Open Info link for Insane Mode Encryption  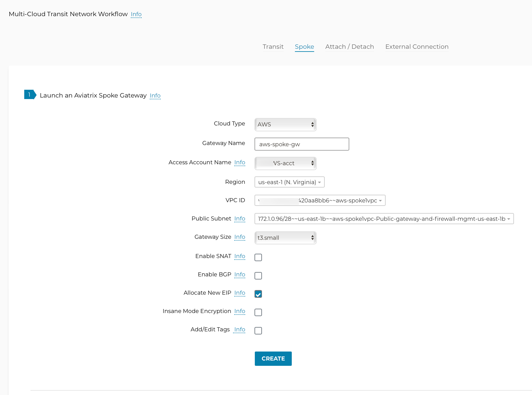click(x=240, y=311)
